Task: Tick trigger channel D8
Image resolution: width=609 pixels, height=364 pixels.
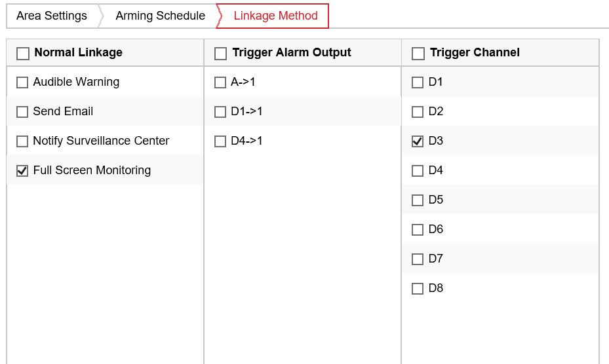Action: tap(418, 289)
